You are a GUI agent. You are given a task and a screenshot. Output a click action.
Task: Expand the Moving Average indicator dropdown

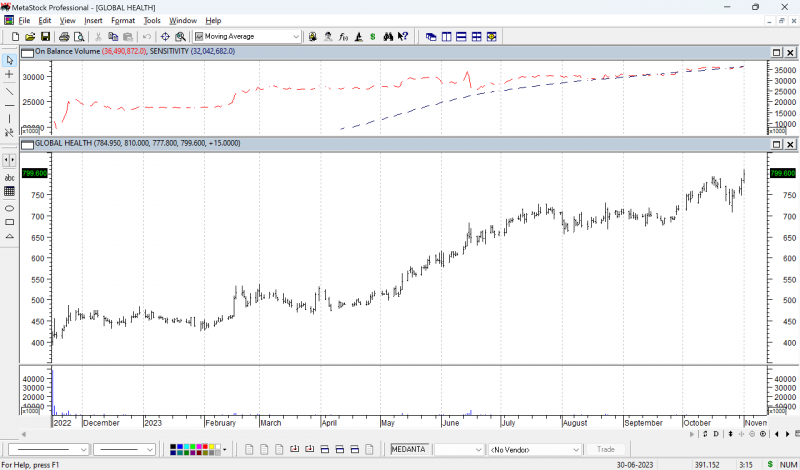tap(296, 37)
